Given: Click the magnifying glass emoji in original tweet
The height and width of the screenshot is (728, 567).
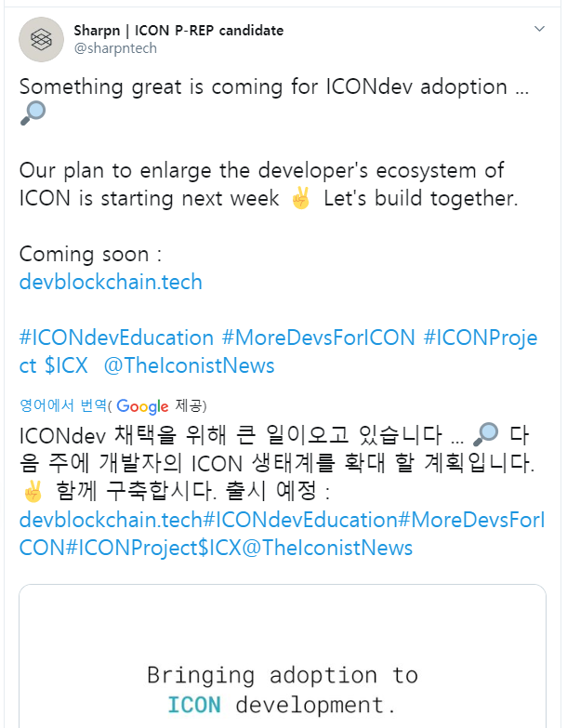Looking at the screenshot, I should 33,113.
